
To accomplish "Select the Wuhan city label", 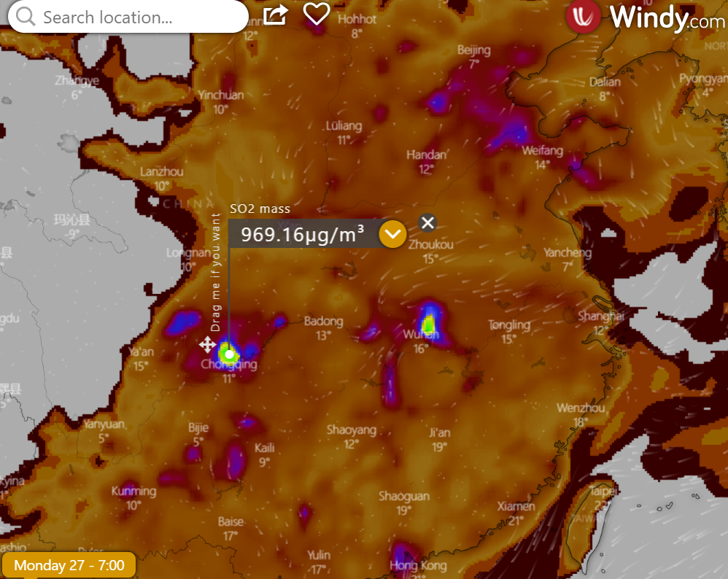I will [x=421, y=335].
